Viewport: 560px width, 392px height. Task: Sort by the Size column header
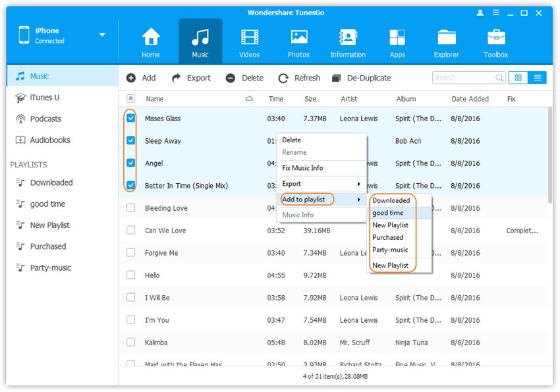click(x=310, y=99)
